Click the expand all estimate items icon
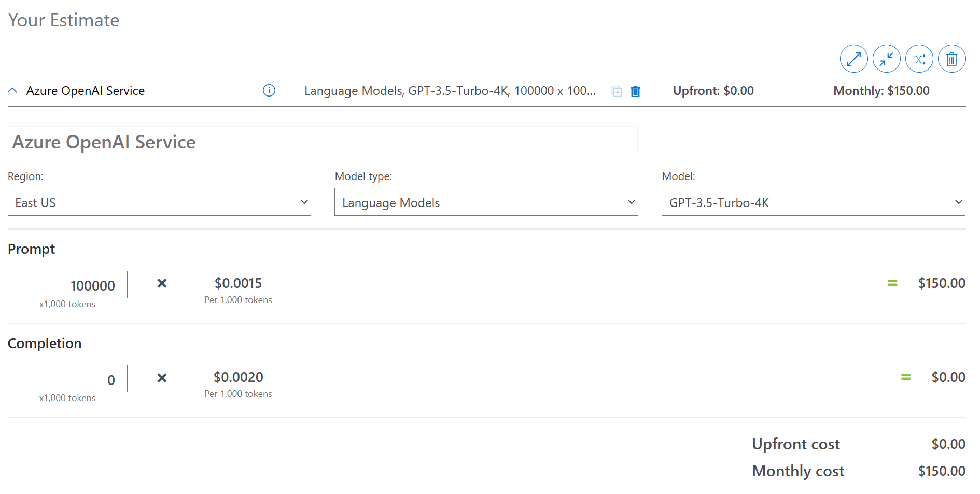Screen dimensions: 980x494 pyautogui.click(x=853, y=59)
